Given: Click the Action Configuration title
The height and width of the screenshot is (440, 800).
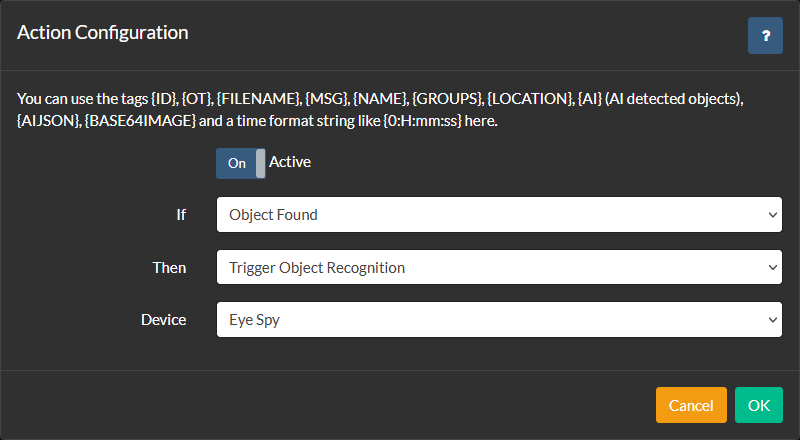Looking at the screenshot, I should pyautogui.click(x=103, y=33).
